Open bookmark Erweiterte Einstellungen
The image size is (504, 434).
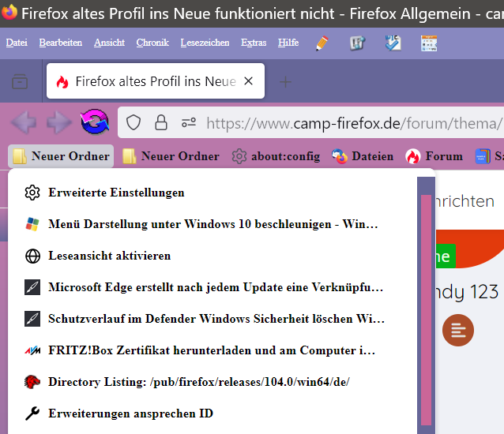(213, 193)
